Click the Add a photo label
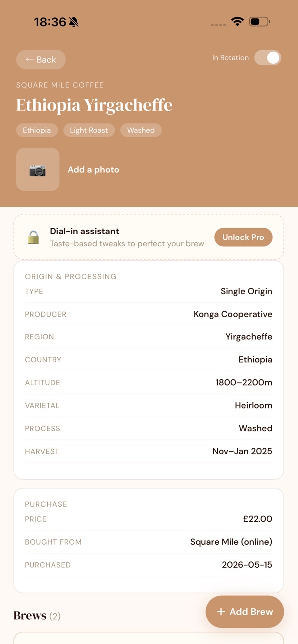Viewport: 298px width, 644px height. point(93,170)
